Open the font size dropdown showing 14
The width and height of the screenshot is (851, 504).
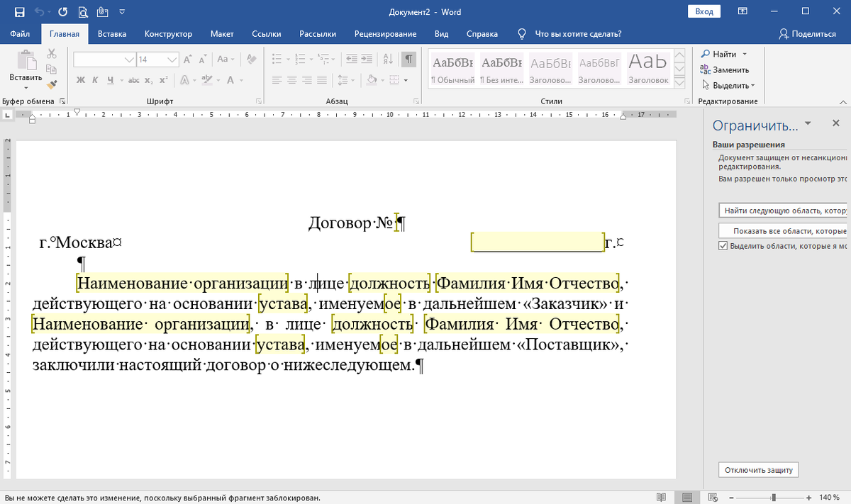pos(172,60)
